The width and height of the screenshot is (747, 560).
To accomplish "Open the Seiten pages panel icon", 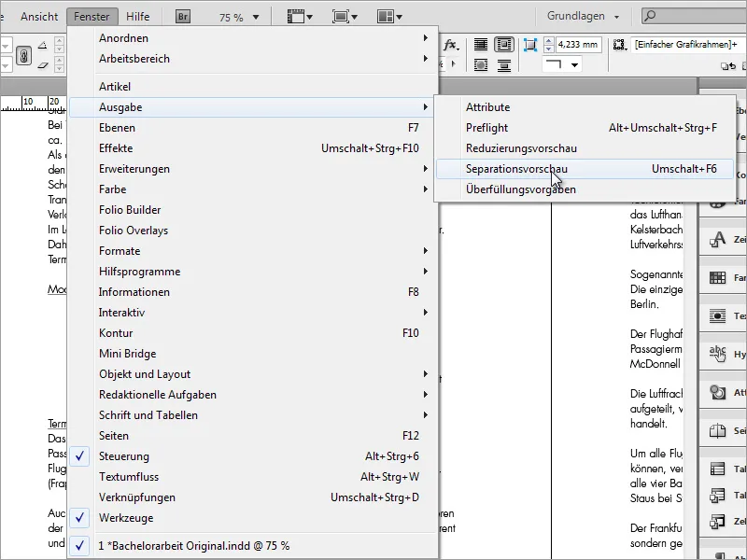I will (717, 430).
